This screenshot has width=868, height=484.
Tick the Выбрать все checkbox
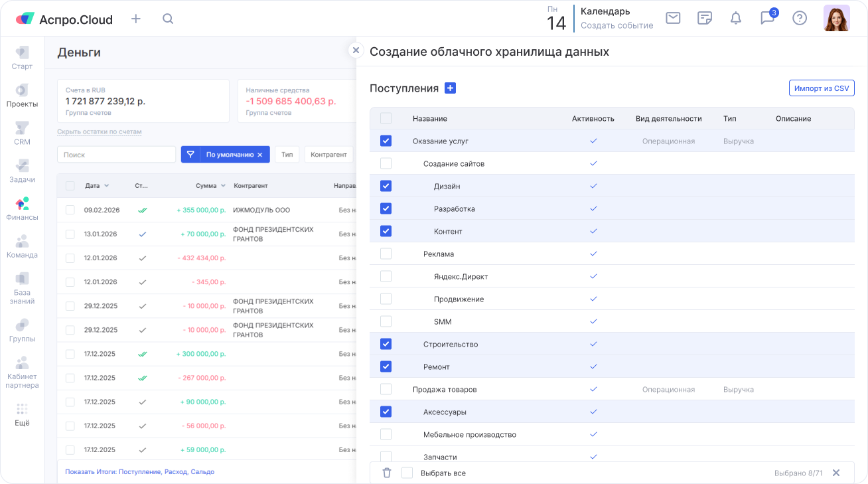[407, 473]
